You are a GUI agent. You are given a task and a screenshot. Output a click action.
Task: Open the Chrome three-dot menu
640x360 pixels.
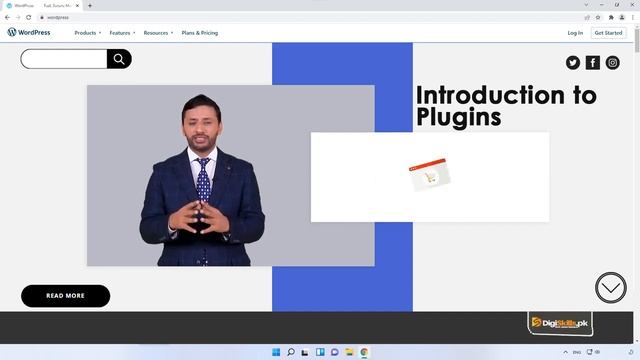[633, 18]
